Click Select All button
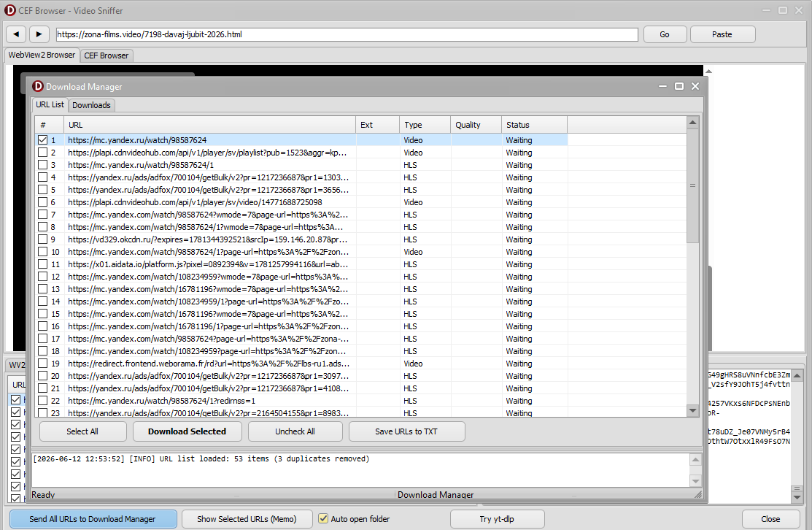The image size is (812, 530). [x=83, y=431]
